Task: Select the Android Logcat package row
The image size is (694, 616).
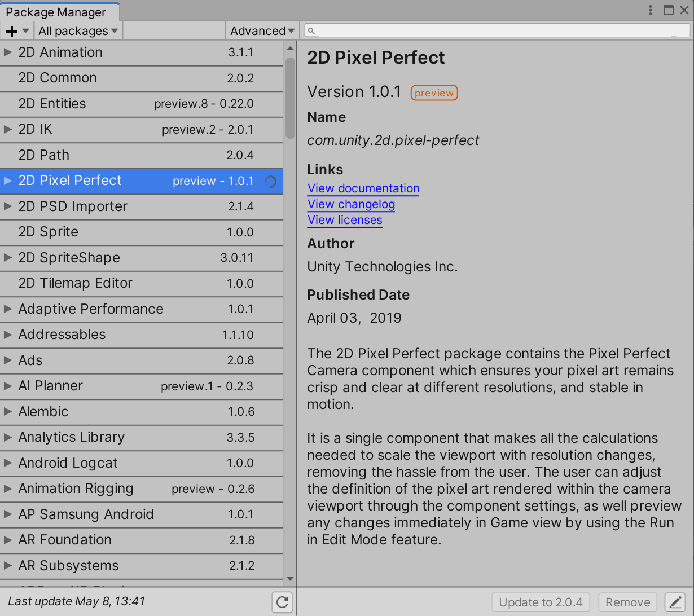Action: click(142, 463)
